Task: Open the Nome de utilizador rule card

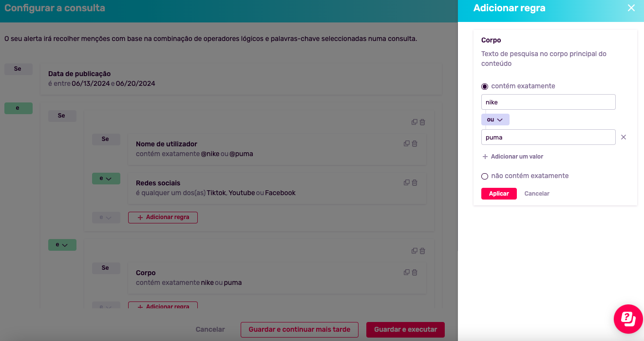Action: coord(277,149)
